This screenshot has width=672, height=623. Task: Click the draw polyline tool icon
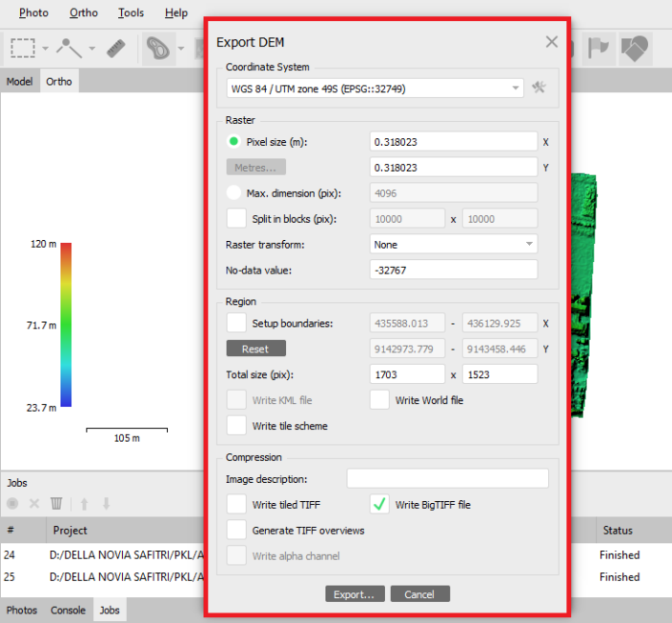point(70,47)
